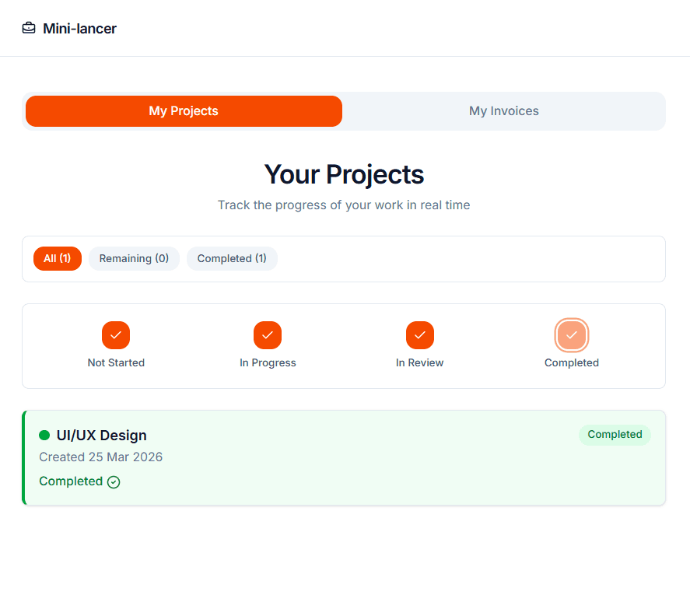Image resolution: width=690 pixels, height=616 pixels.
Task: Select the highlighted Completed status icon
Action: click(x=572, y=335)
